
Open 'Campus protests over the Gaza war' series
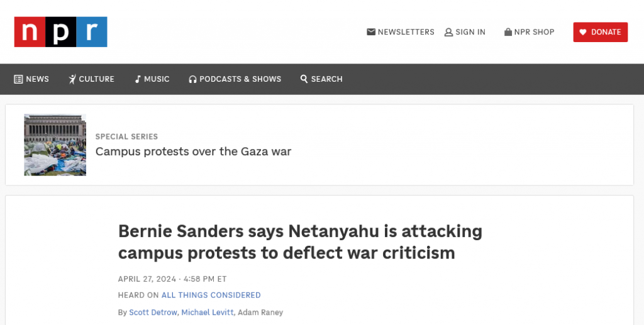pos(193,151)
